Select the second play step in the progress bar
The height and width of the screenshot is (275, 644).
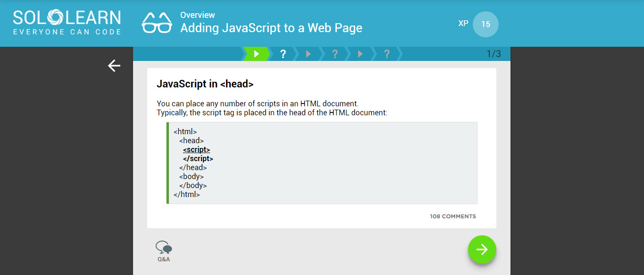click(x=309, y=54)
